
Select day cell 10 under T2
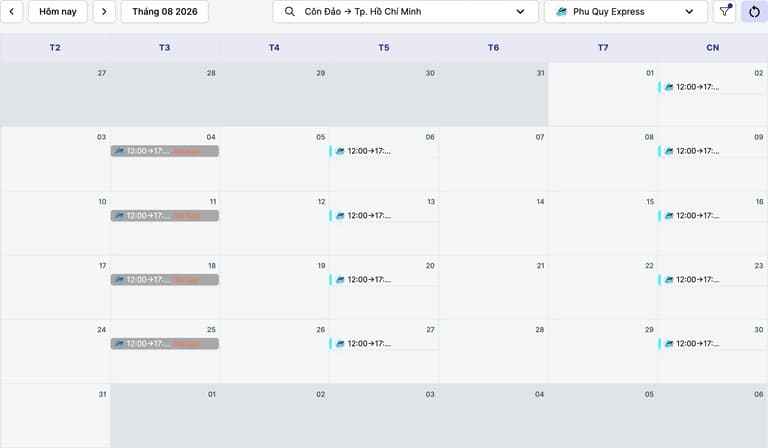pos(55,223)
